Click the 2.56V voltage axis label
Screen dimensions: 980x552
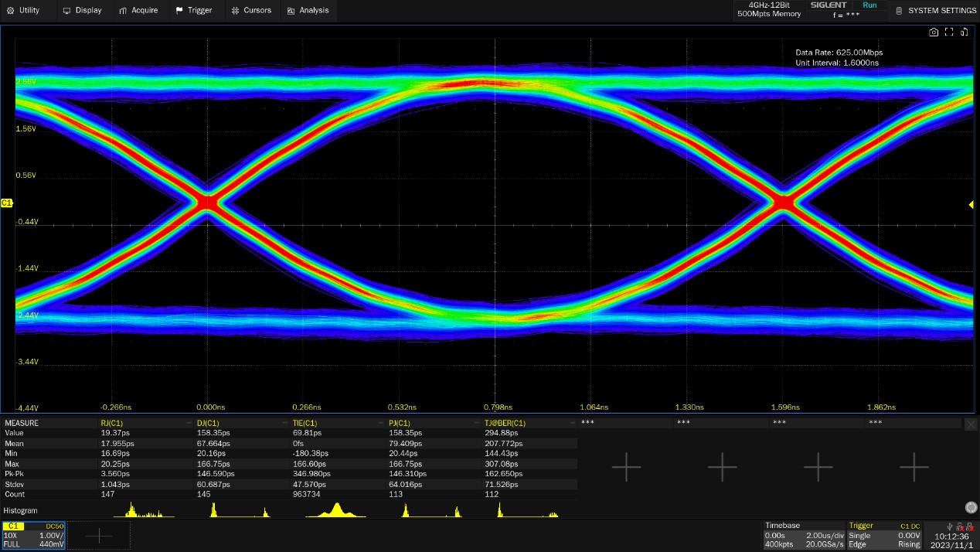pos(26,81)
